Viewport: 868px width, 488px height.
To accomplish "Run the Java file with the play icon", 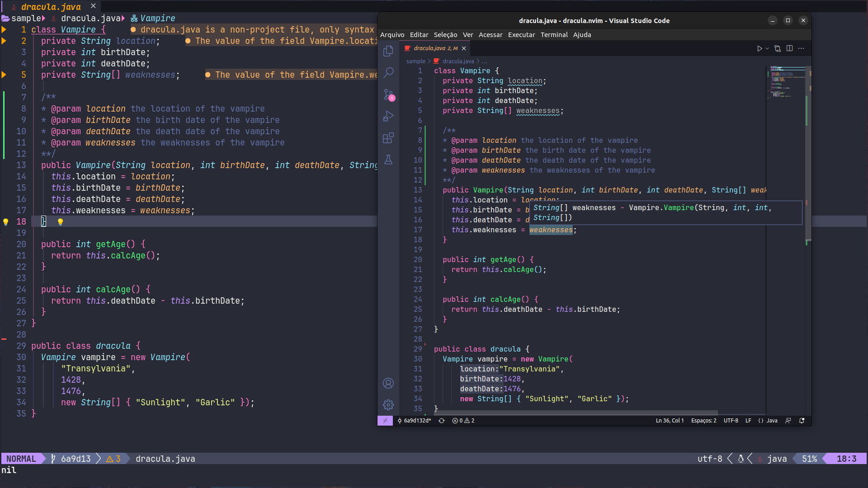I will [759, 48].
